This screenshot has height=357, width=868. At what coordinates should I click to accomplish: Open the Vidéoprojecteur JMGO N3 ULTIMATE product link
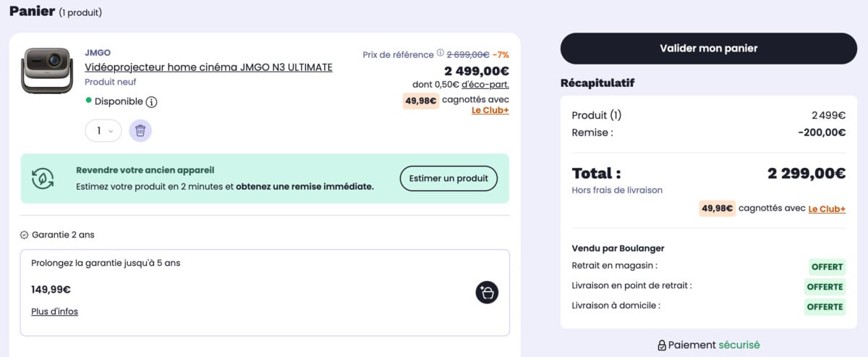tap(208, 67)
